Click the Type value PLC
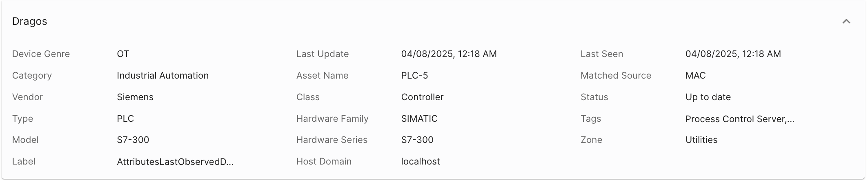Screen dimensions: 868x180 [x=125, y=119]
